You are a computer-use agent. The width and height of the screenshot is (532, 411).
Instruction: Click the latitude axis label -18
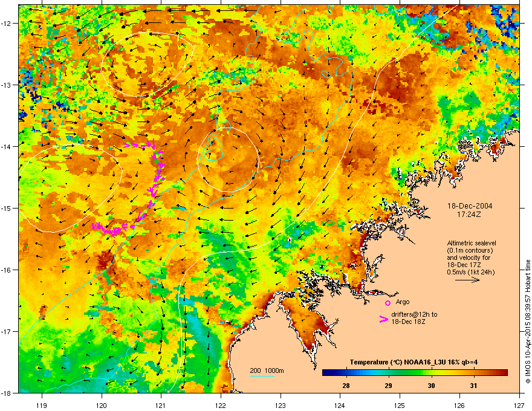pyautogui.click(x=7, y=393)
